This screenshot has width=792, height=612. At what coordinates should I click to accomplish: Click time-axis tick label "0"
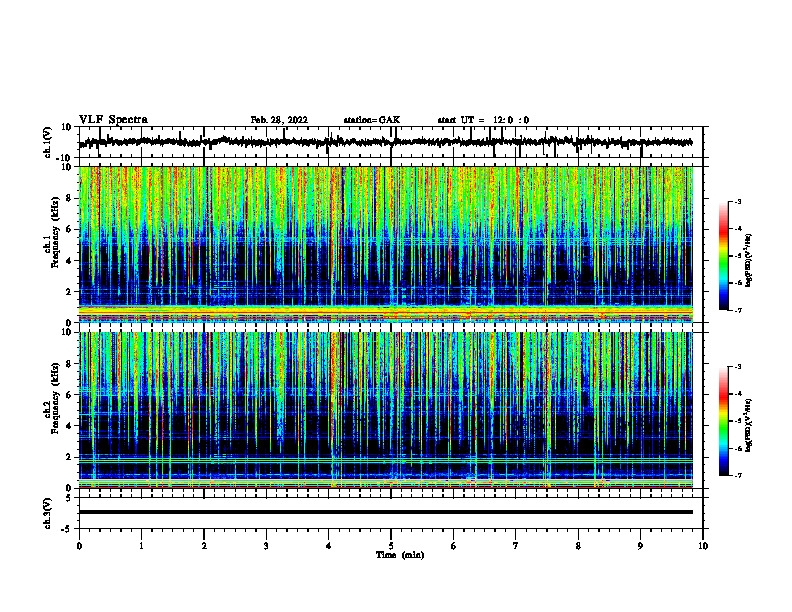click(x=79, y=546)
